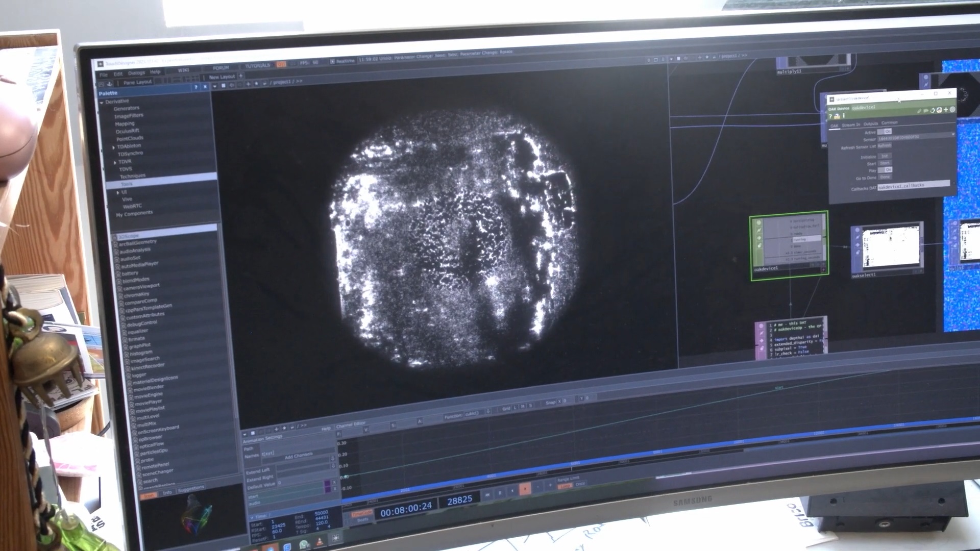The image size is (980, 551).
Task: Click the Refresh Sensor List button
Action: (x=885, y=146)
